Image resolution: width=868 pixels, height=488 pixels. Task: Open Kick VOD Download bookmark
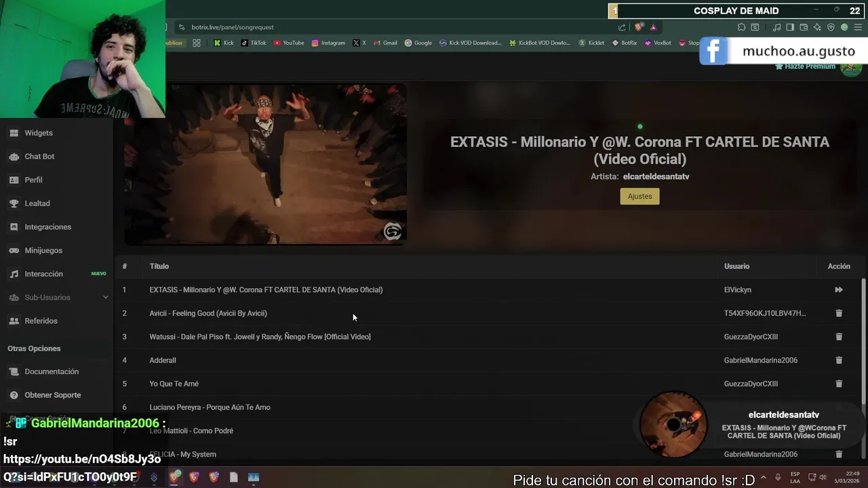pyautogui.click(x=471, y=43)
